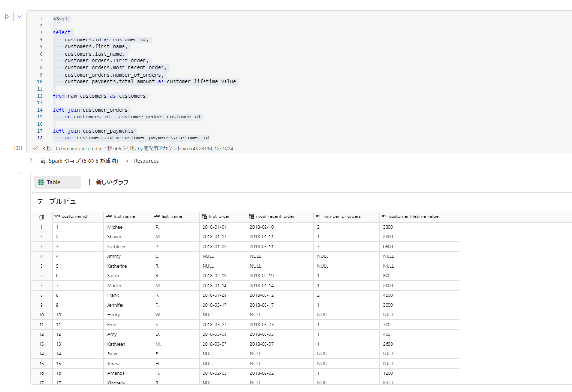The height and width of the screenshot is (392, 572).
Task: Click lifetime value 1200 cell
Action: [x=419, y=373]
